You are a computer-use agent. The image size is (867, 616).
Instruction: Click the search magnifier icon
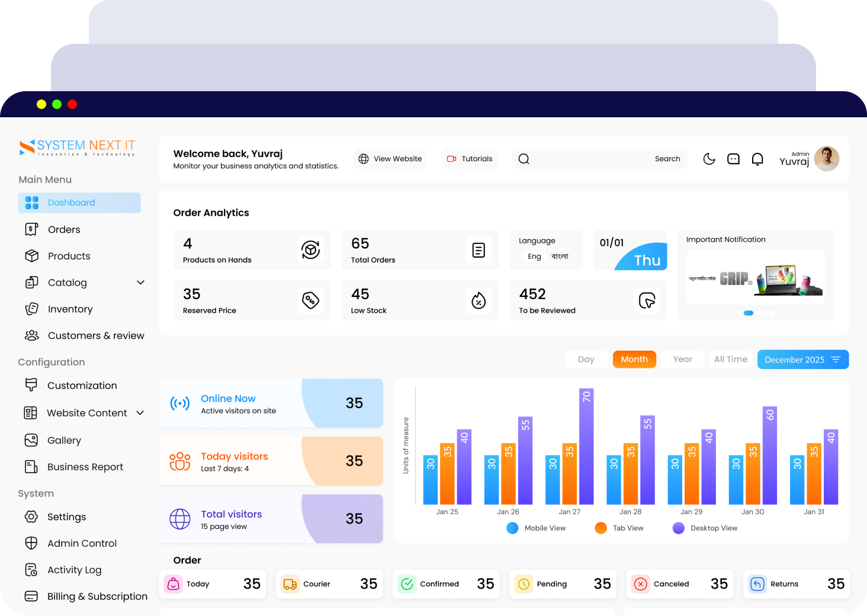click(x=524, y=159)
